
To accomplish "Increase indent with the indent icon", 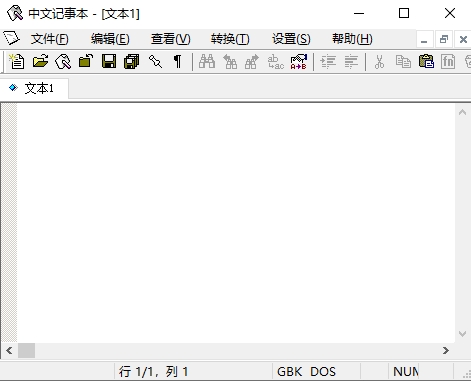I will [x=328, y=62].
